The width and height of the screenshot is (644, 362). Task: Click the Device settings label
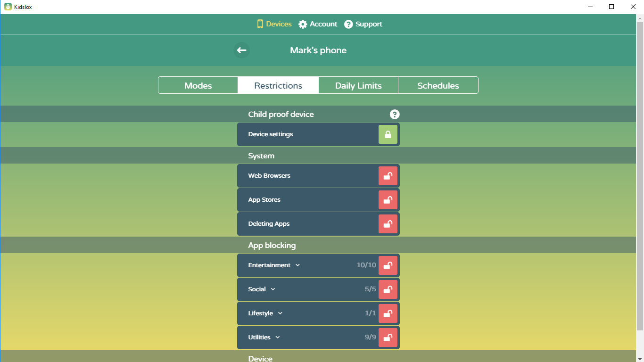pos(271,134)
